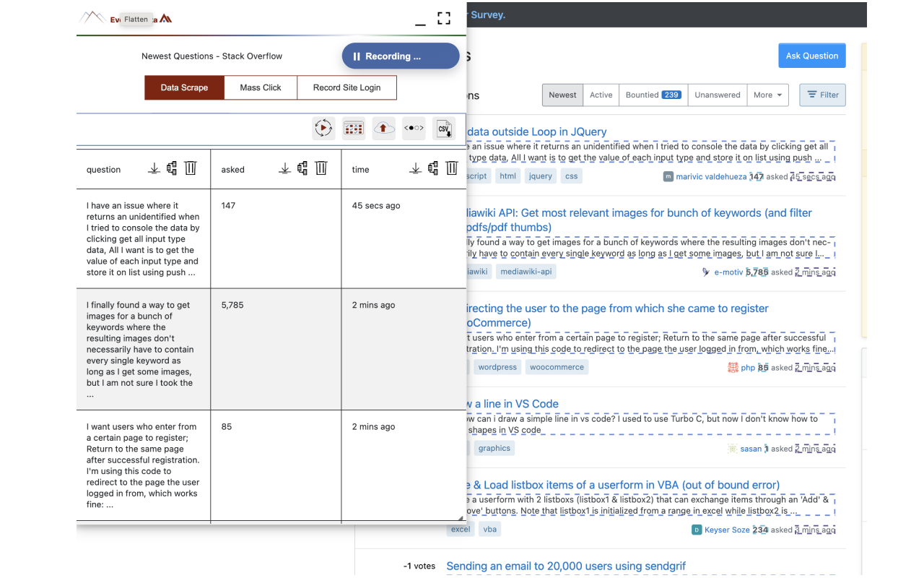Click the pagination pattern icon
Viewport: 924px width, 578px height.
[x=414, y=128]
